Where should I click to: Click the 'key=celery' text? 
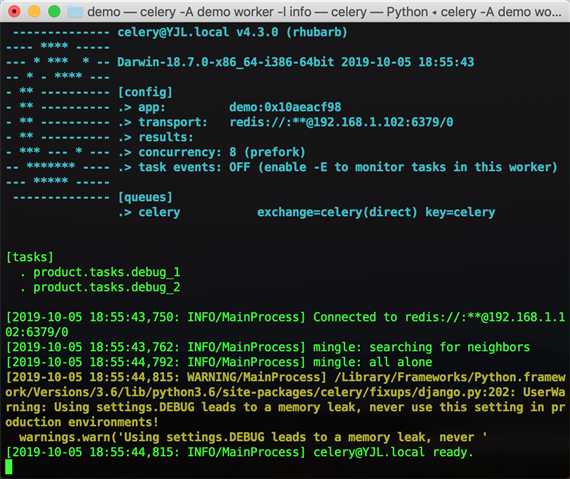[x=460, y=212]
